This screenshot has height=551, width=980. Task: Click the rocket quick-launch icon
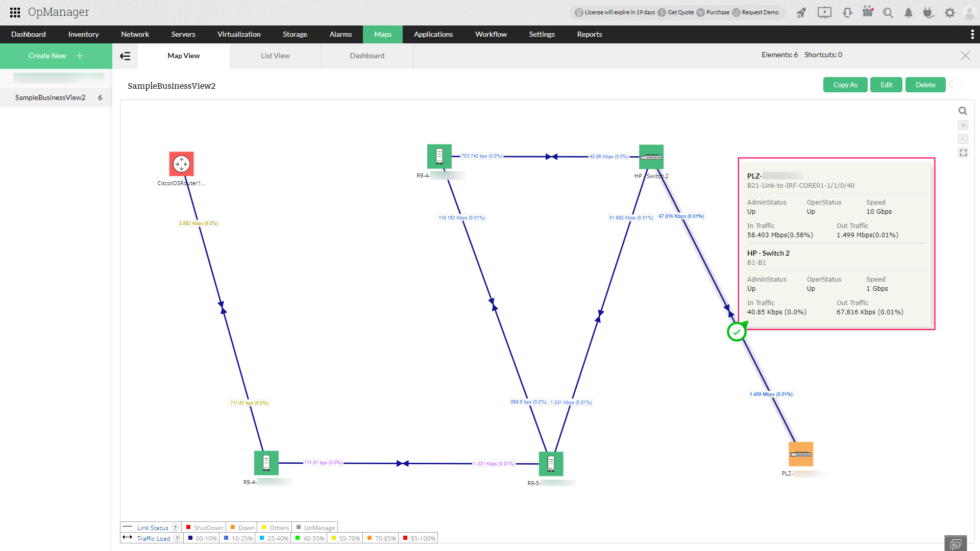coord(801,13)
